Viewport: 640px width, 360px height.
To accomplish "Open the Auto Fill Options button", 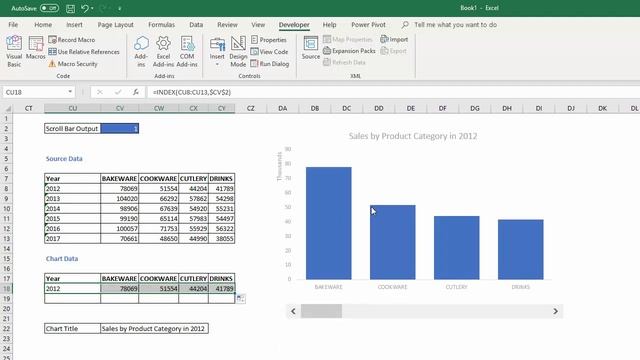I will click(241, 299).
